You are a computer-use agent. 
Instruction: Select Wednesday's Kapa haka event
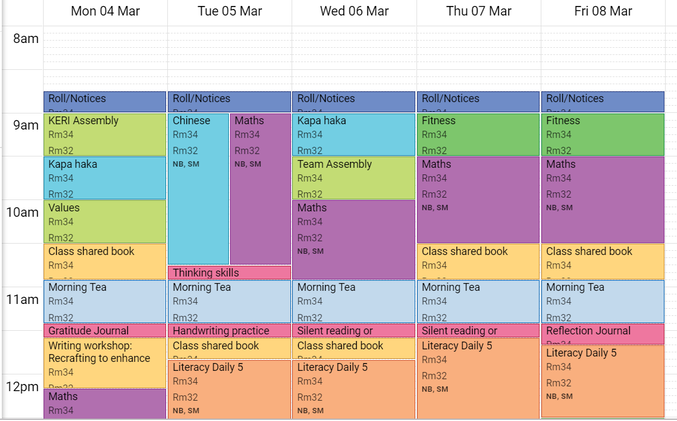coord(354,134)
